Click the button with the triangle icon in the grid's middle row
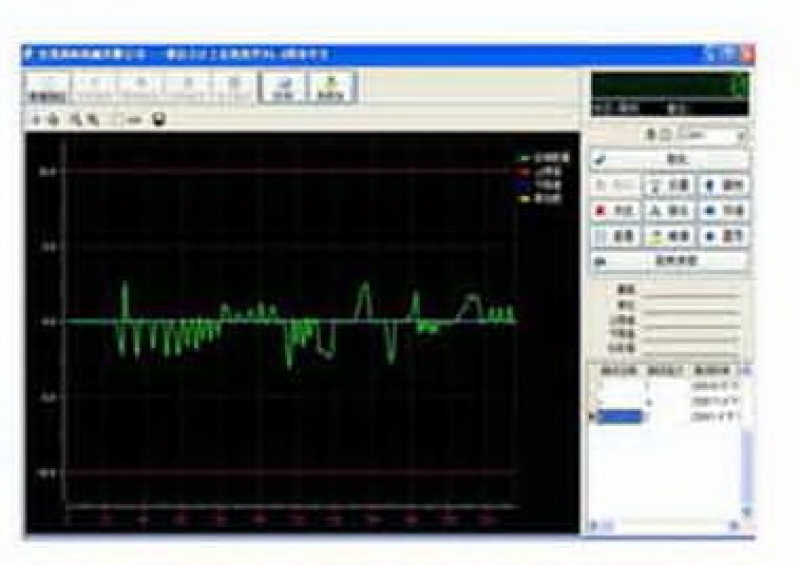Viewport: 800px width, 565px height. point(670,210)
